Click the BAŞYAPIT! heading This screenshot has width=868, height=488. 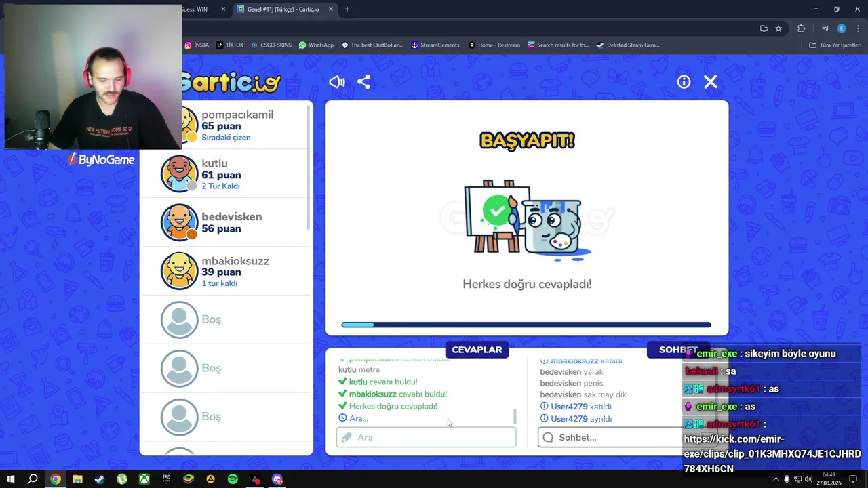(x=527, y=141)
